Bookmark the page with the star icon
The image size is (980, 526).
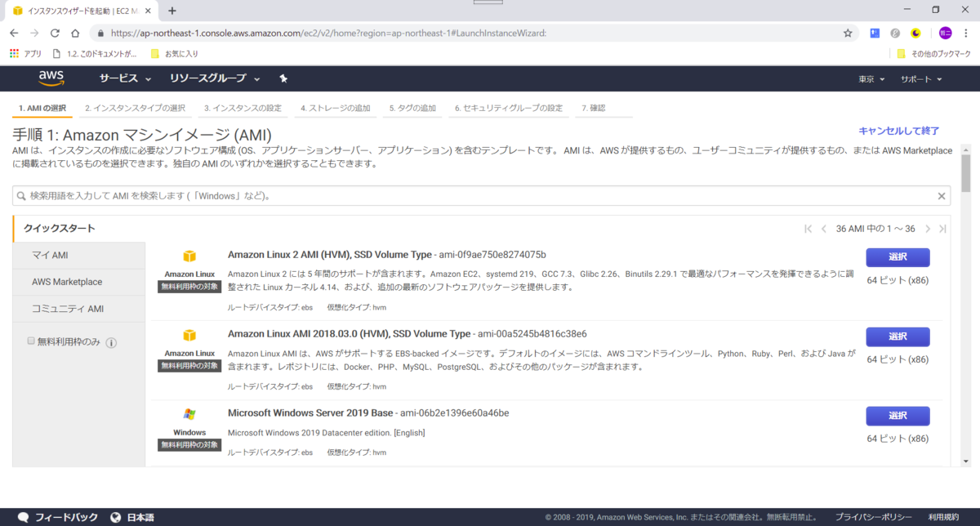848,33
